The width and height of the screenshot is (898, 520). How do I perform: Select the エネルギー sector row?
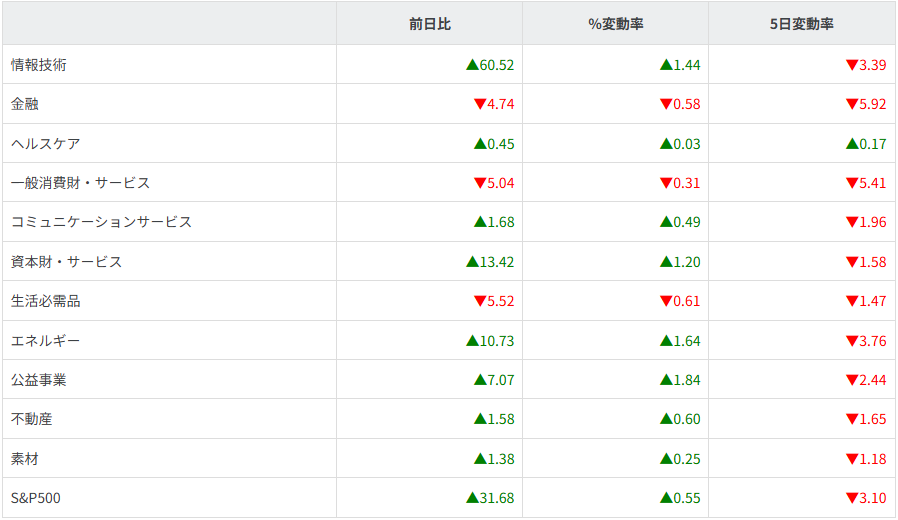pos(45,341)
